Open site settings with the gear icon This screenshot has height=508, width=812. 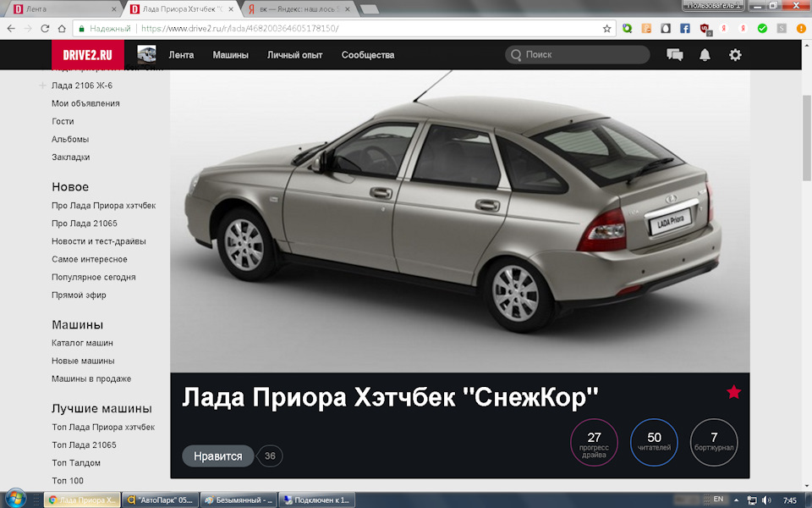click(735, 54)
